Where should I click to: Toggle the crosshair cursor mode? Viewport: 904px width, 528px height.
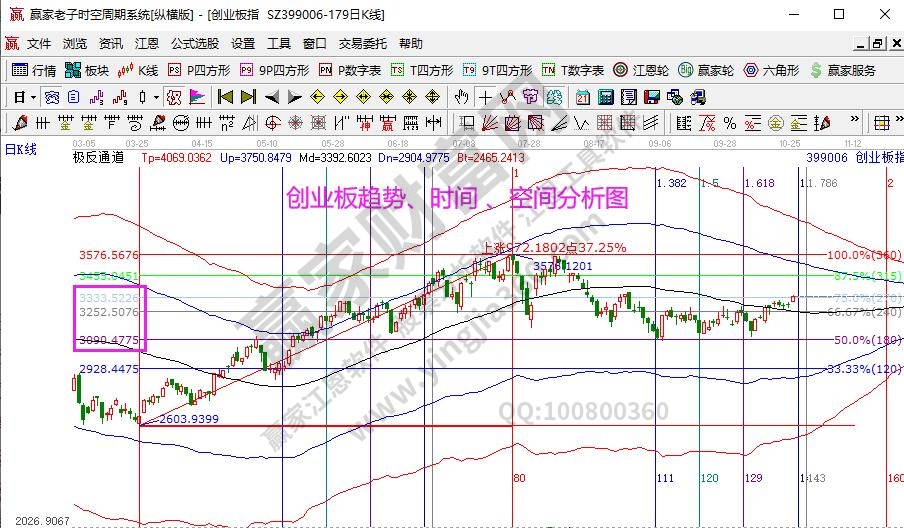coord(485,97)
